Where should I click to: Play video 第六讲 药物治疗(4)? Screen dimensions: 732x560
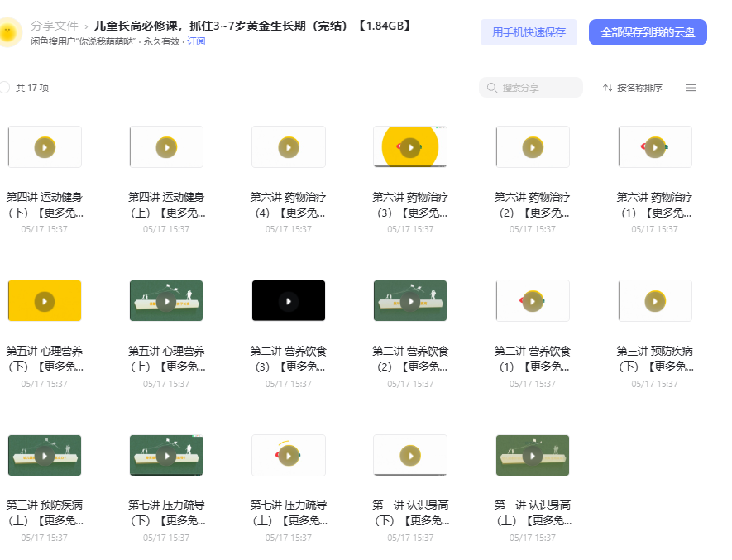pyautogui.click(x=289, y=147)
